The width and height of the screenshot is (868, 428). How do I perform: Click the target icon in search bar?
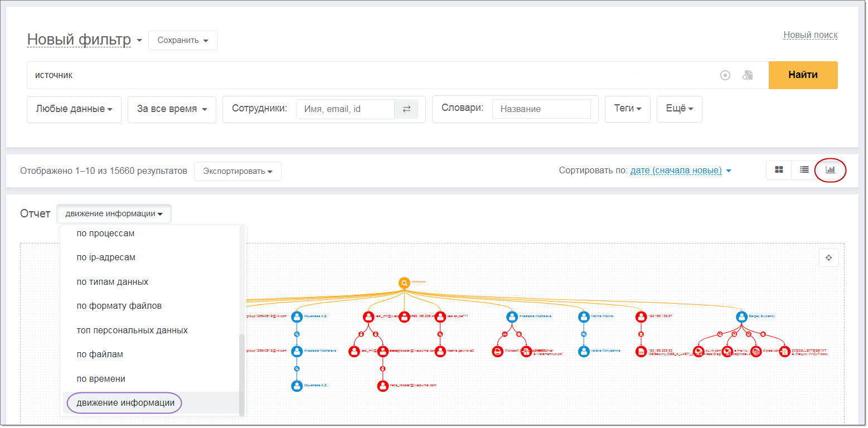pos(725,75)
